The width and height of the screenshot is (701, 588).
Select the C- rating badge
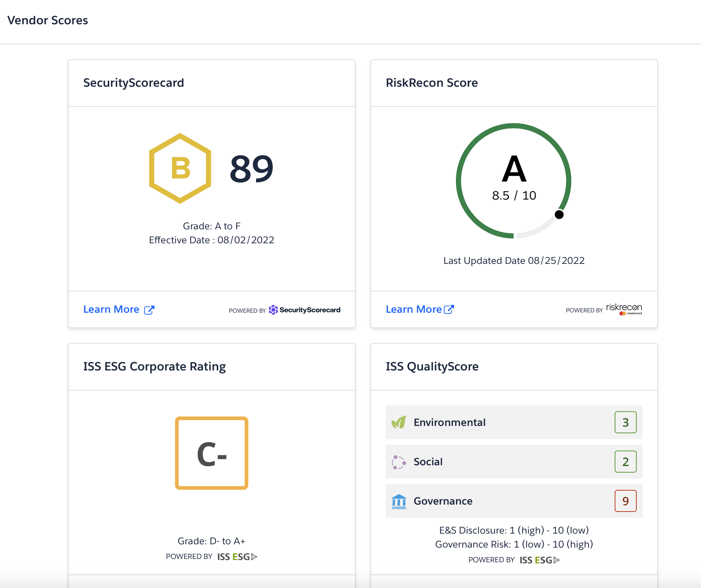(212, 453)
